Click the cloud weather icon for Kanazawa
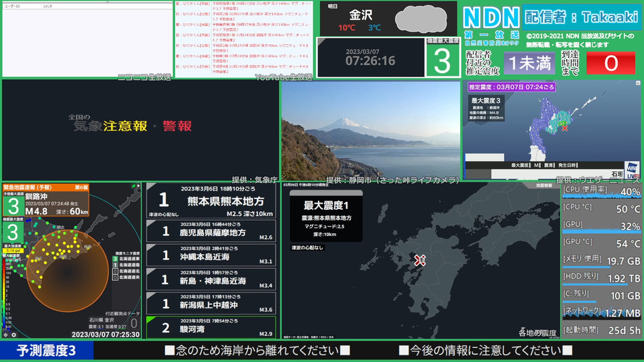Screen dimensions: 644x362 (421, 19)
